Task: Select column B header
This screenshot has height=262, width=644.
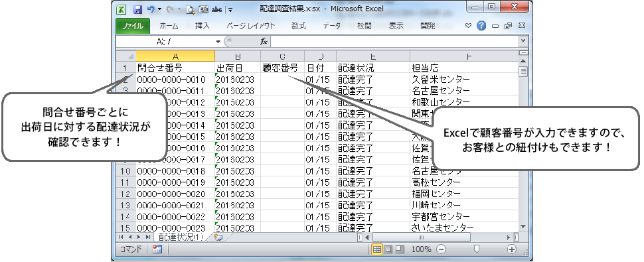Action: (238, 56)
